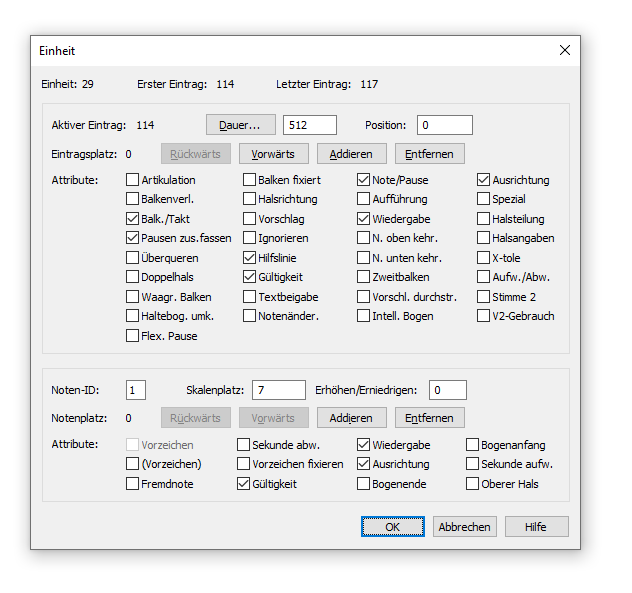Check the N. oben kehr. option

click(x=363, y=238)
